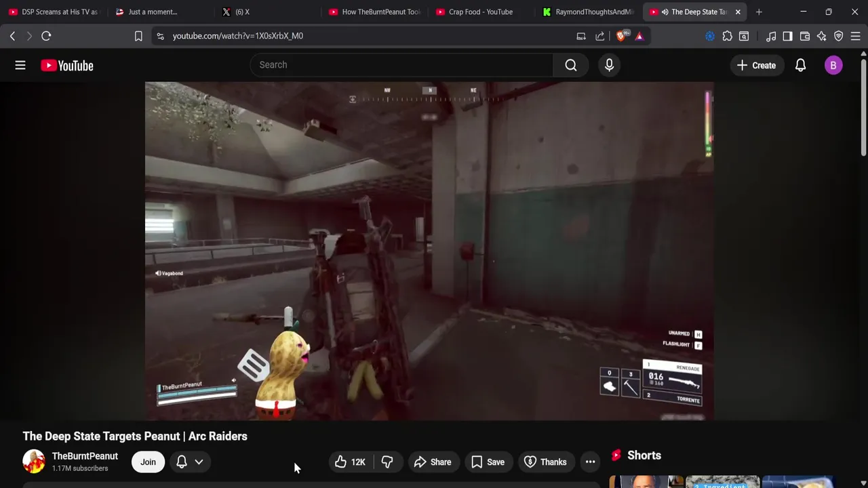
Task: Open a new browser tab
Action: click(x=759, y=12)
